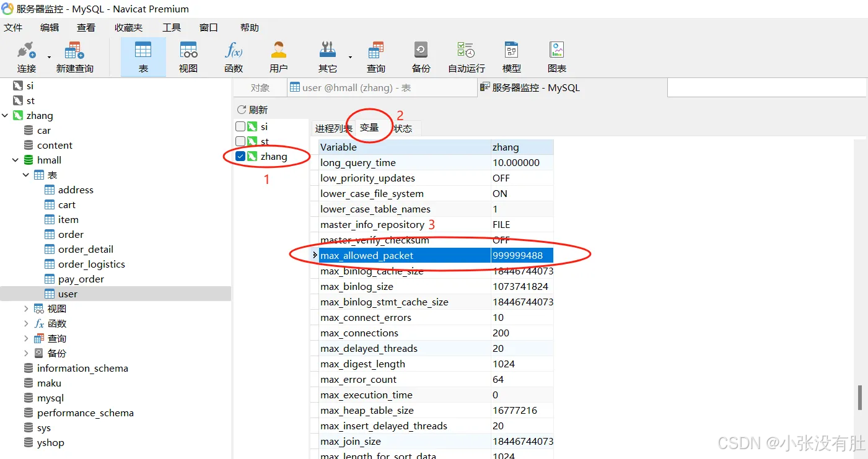Expand the 备份 backups folder
Screen dimensions: 868x459
tap(26, 354)
